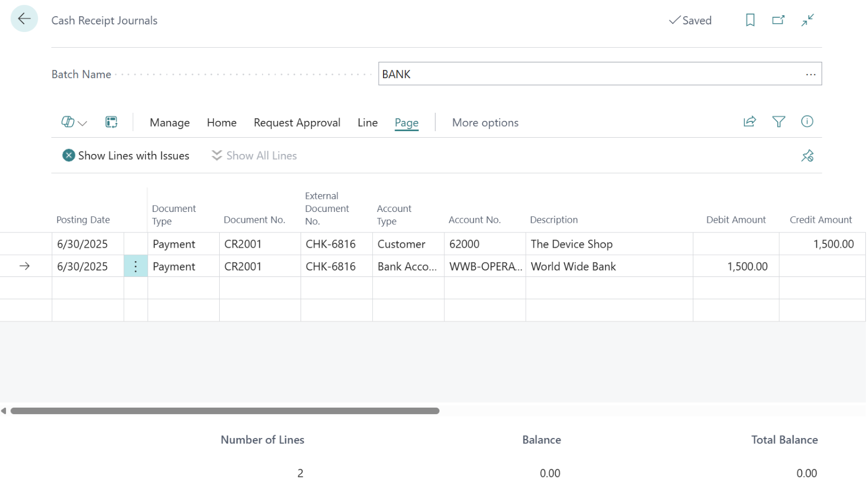Screen dimensions: 868x490
Task: Open the info pane with the circled-i icon
Action: click(807, 121)
